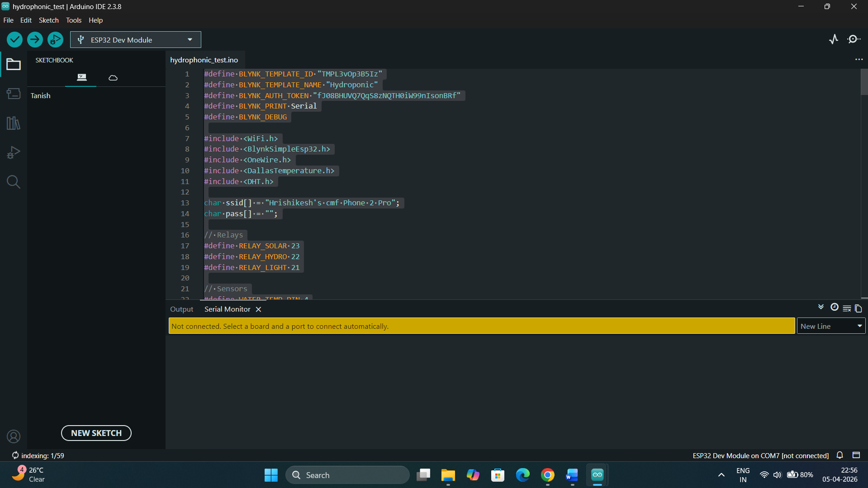Image resolution: width=868 pixels, height=488 pixels.
Task: Open Google Chrome from taskbar
Action: pyautogui.click(x=548, y=475)
